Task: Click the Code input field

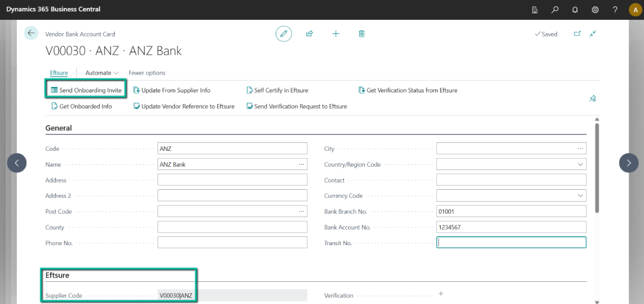Action: coord(232,148)
